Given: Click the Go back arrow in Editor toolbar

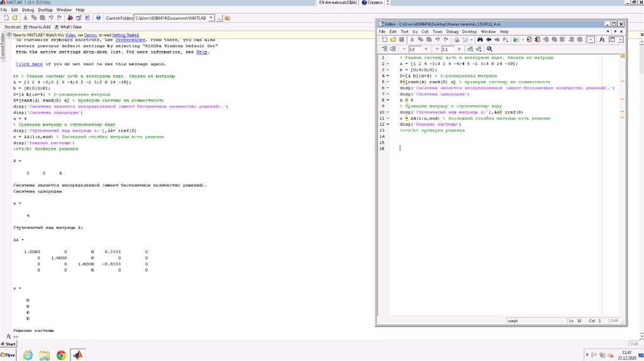Looking at the screenshot, I should (489, 40).
